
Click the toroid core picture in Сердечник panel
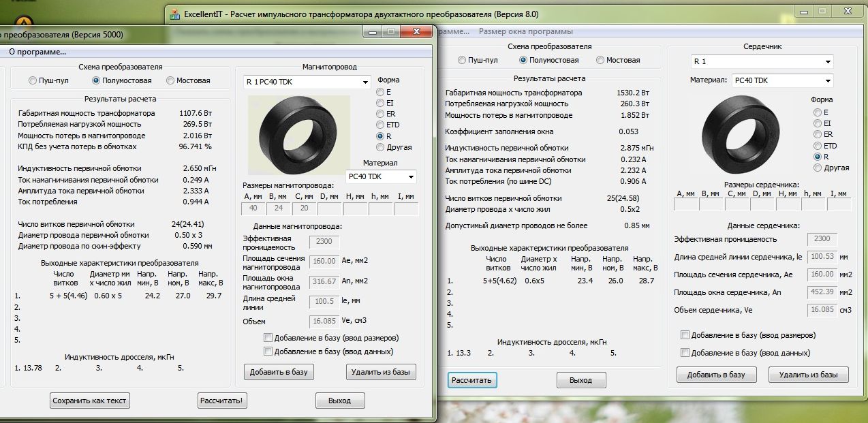(x=739, y=133)
